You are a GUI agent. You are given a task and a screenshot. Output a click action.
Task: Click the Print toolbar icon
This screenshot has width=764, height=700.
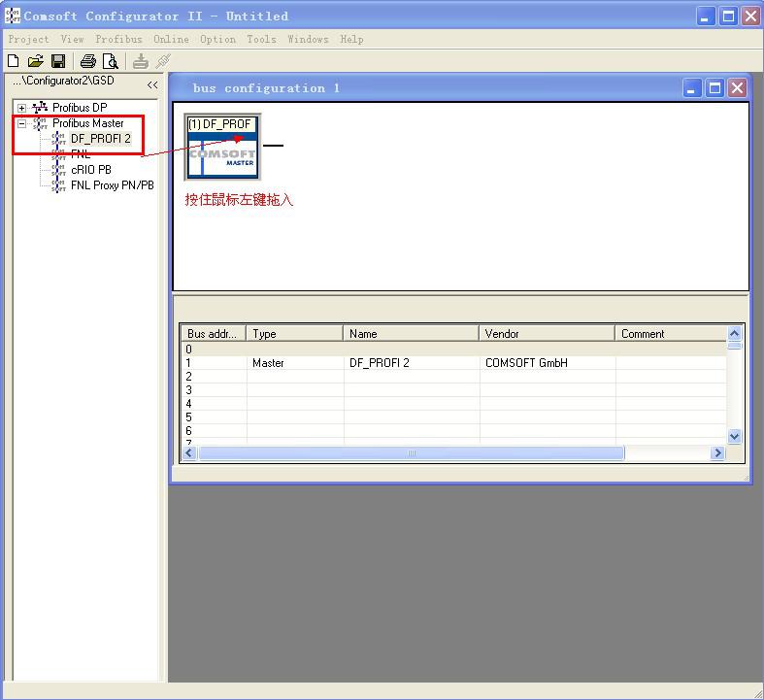tap(88, 61)
